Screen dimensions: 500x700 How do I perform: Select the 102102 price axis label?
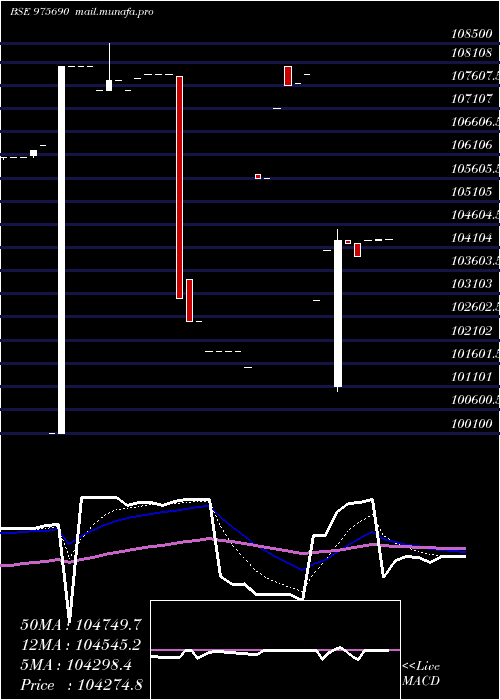(473, 331)
